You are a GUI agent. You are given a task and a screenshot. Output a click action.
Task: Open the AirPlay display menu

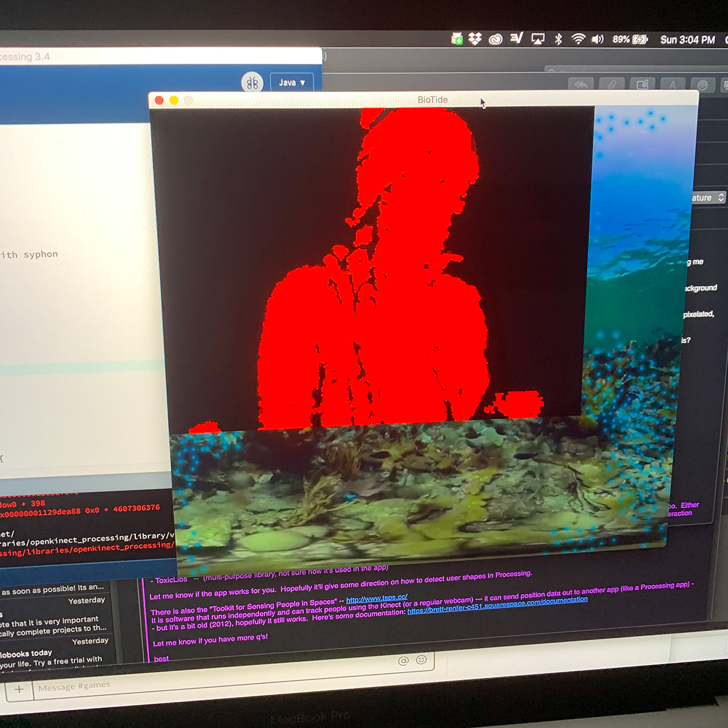tap(538, 39)
